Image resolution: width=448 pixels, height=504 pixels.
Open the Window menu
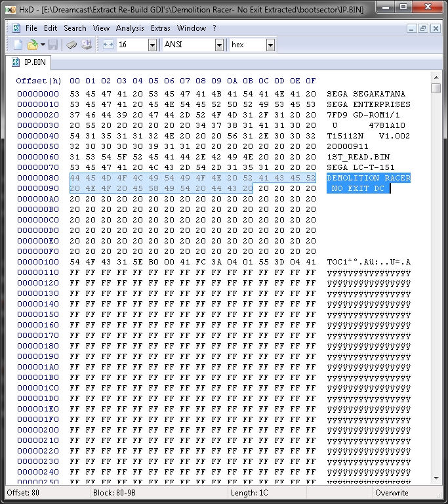192,28
